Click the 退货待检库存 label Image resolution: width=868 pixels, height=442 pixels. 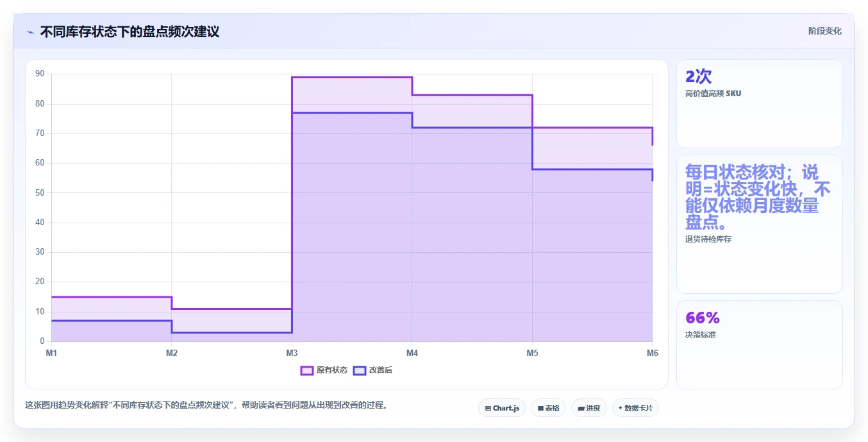point(708,239)
